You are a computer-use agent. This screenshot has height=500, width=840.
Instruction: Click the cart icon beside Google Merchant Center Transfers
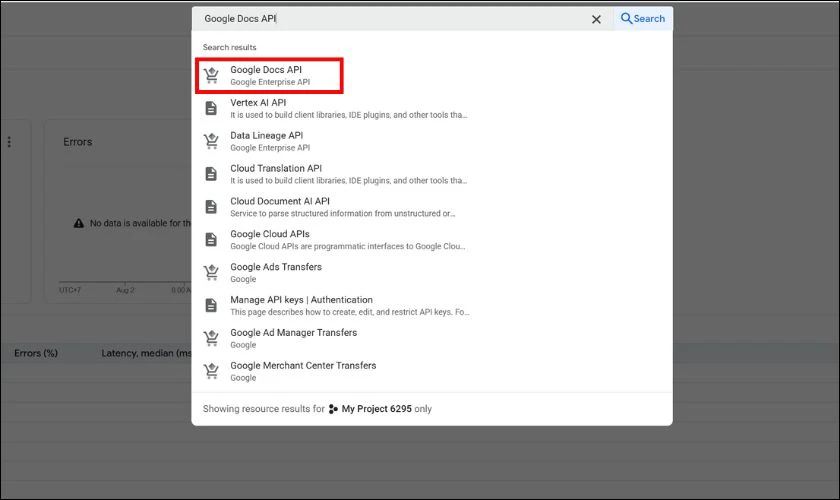pyautogui.click(x=212, y=371)
